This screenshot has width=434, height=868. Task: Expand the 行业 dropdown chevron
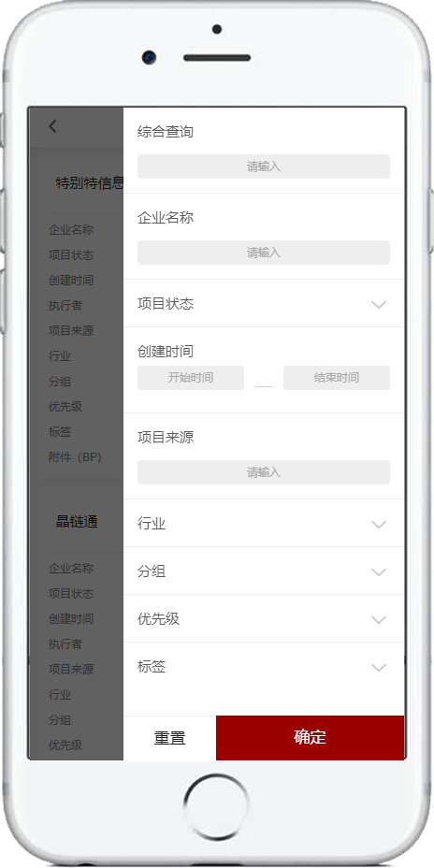379,524
